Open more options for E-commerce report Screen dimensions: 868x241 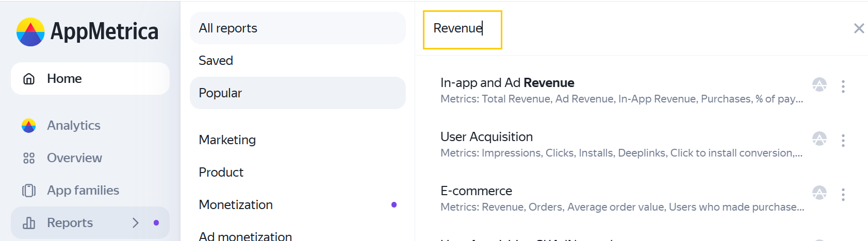[843, 194]
